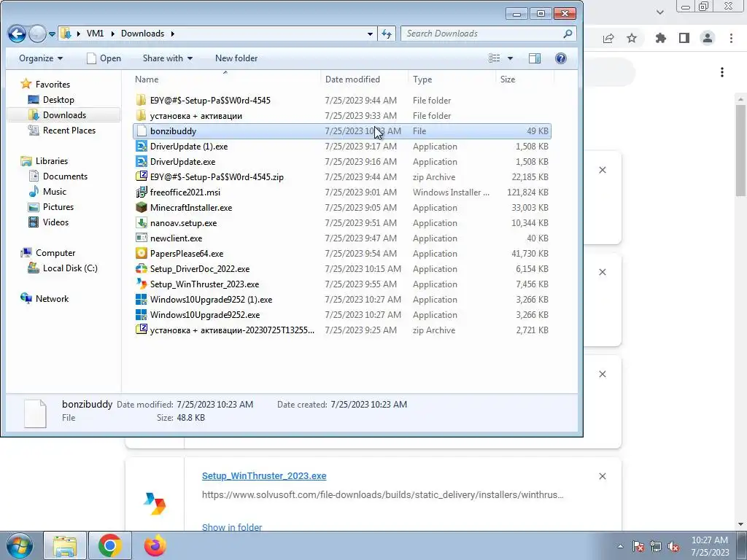Image resolution: width=747 pixels, height=560 pixels.
Task: Click the Explorer forward arrow button
Action: tap(36, 34)
